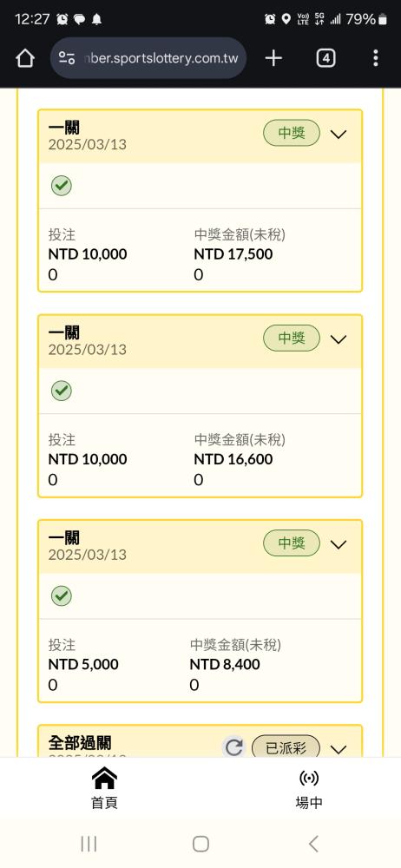Go to 首頁 home tab
This screenshot has width=401, height=868.
click(x=104, y=788)
